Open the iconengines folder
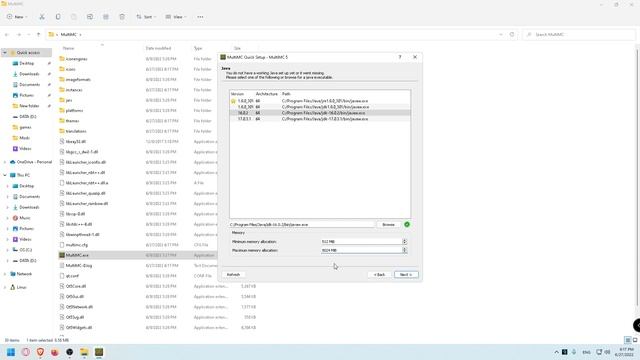640x360 pixels. click(x=76, y=59)
